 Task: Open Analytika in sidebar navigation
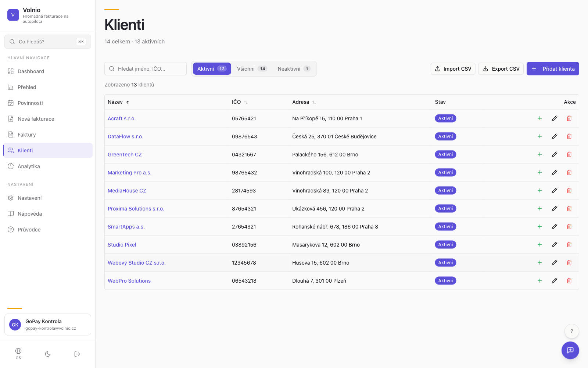(x=48, y=166)
